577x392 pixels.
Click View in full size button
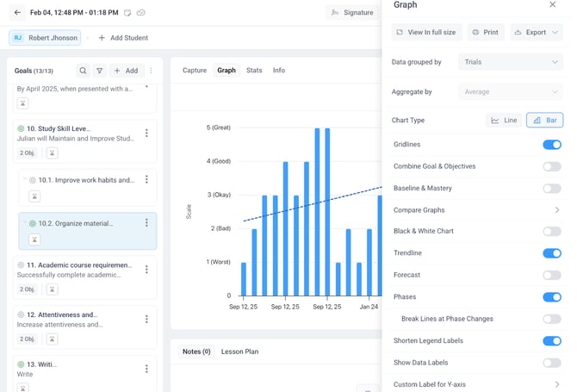(x=426, y=33)
